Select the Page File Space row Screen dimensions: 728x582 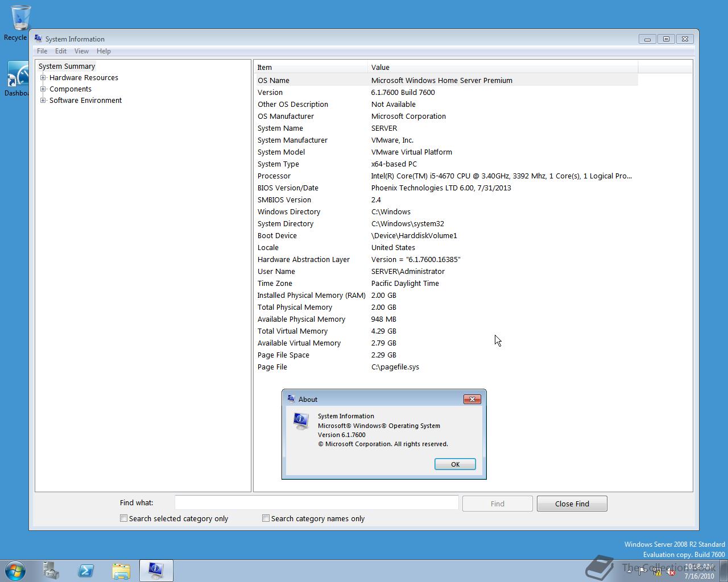click(446, 355)
